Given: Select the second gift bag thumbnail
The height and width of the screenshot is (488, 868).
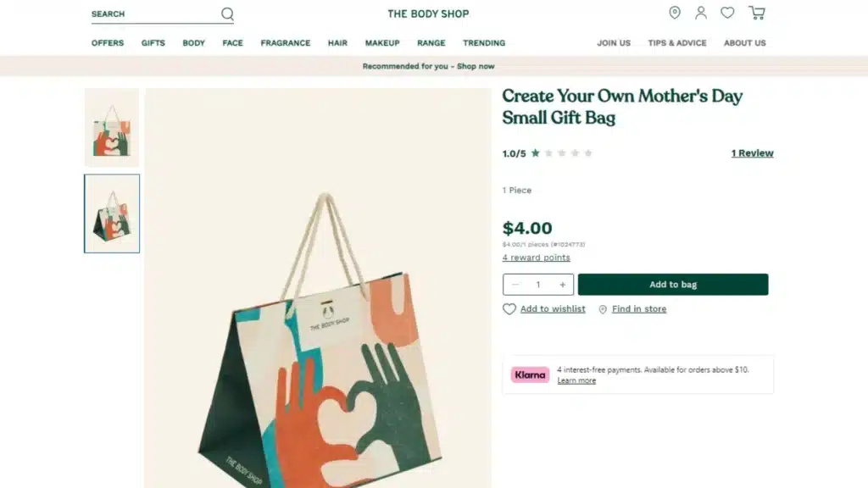Looking at the screenshot, I should click(x=111, y=213).
